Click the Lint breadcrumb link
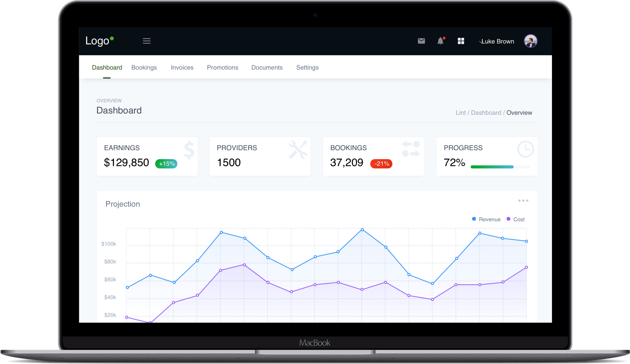Viewport: 630px width, 364px height. coord(460,113)
